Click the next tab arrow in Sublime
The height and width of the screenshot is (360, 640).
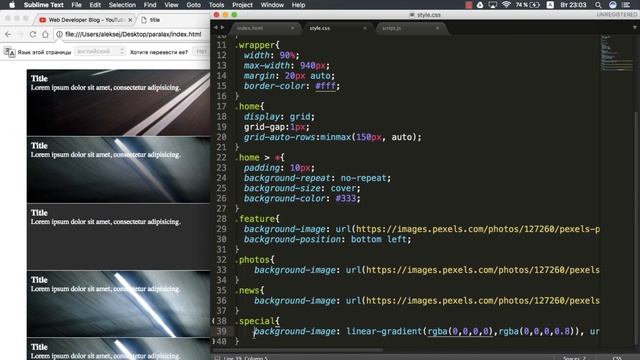[222, 27]
